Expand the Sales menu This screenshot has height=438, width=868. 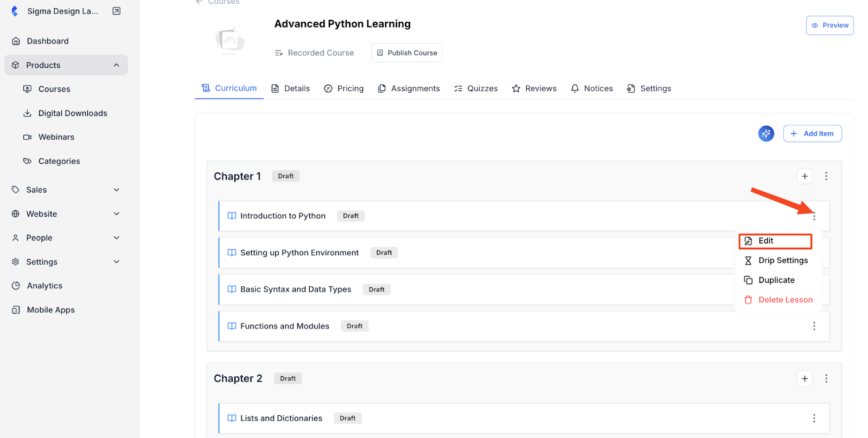[66, 190]
